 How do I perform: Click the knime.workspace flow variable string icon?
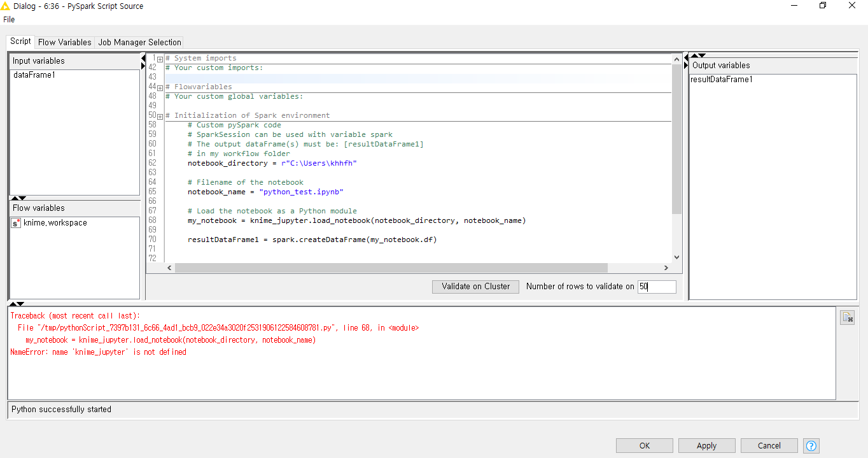16,223
